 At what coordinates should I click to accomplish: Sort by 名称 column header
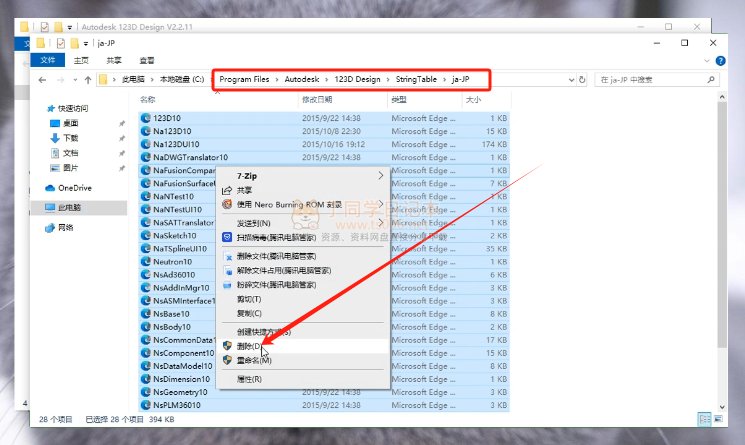point(148,99)
